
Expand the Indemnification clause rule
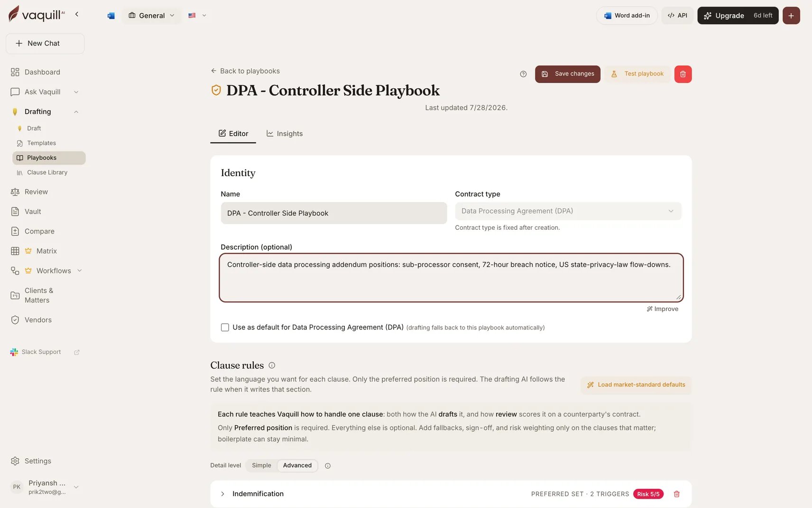[222, 494]
